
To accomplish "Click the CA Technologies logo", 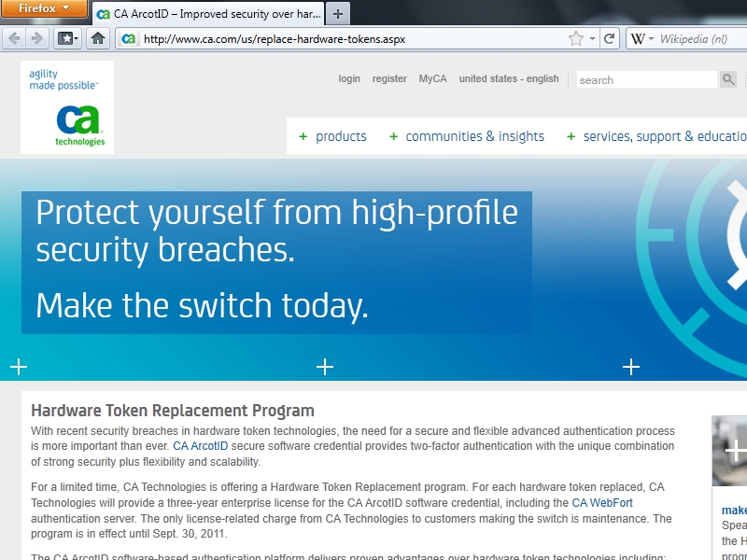I will tap(67, 107).
